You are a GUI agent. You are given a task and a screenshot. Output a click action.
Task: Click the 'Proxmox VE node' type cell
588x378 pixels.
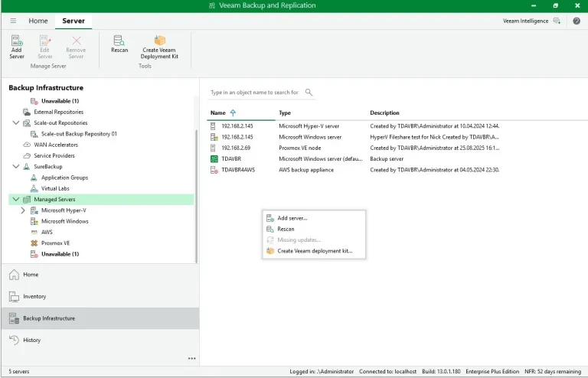point(299,148)
